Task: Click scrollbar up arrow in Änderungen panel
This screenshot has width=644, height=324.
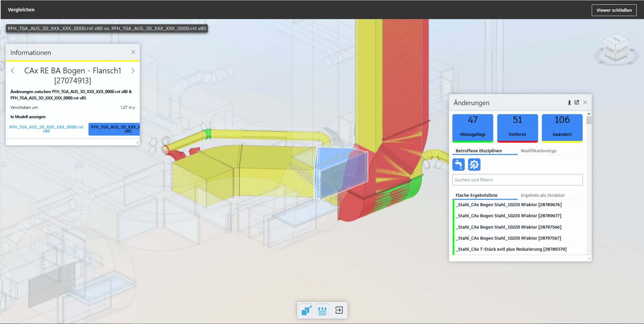Action: (x=589, y=114)
